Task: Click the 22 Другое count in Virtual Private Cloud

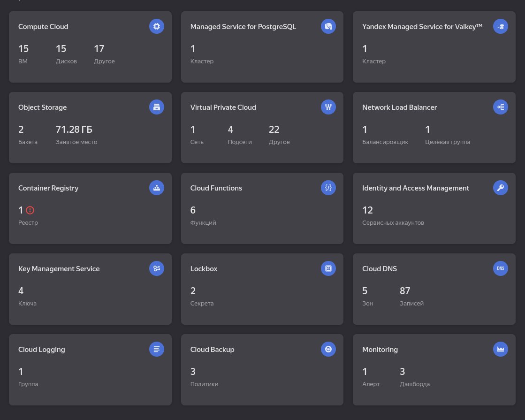Action: coord(279,134)
